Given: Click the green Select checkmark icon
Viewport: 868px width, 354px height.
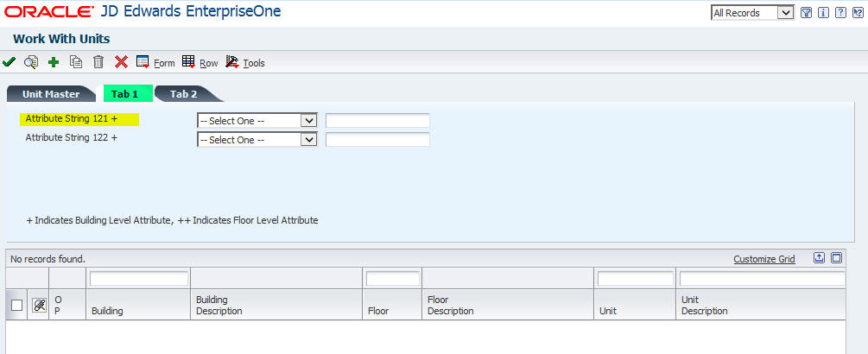Looking at the screenshot, I should click(9, 62).
